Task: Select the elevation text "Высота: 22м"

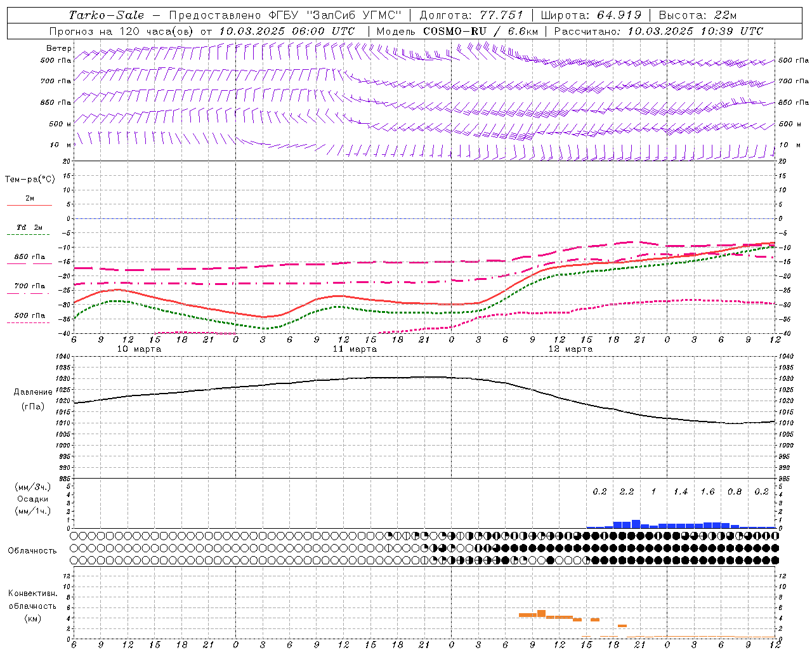Action: [698, 15]
